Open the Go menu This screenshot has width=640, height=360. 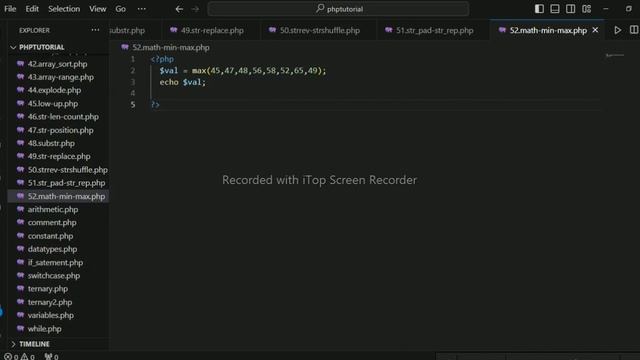(x=120, y=9)
